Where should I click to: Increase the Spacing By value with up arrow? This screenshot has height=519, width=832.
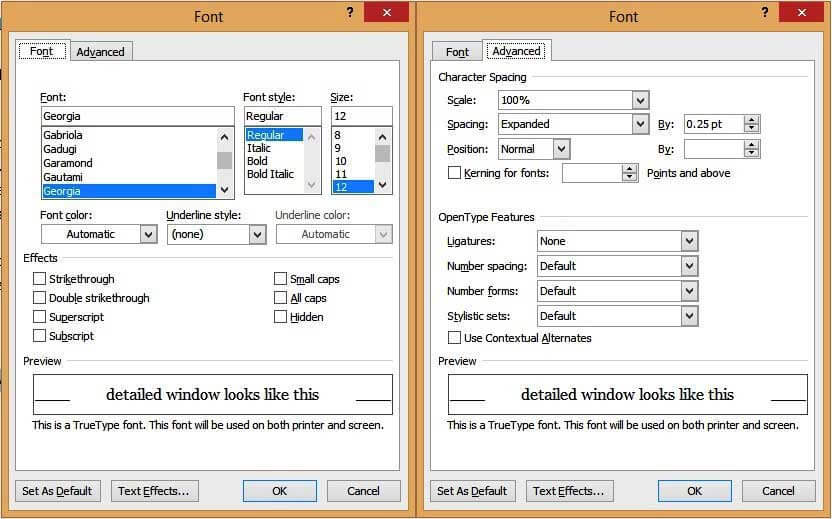(x=751, y=120)
